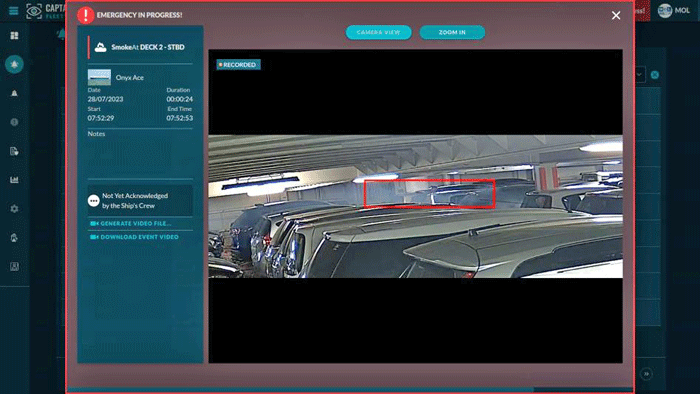Click Download Event Video link

pyautogui.click(x=134, y=237)
